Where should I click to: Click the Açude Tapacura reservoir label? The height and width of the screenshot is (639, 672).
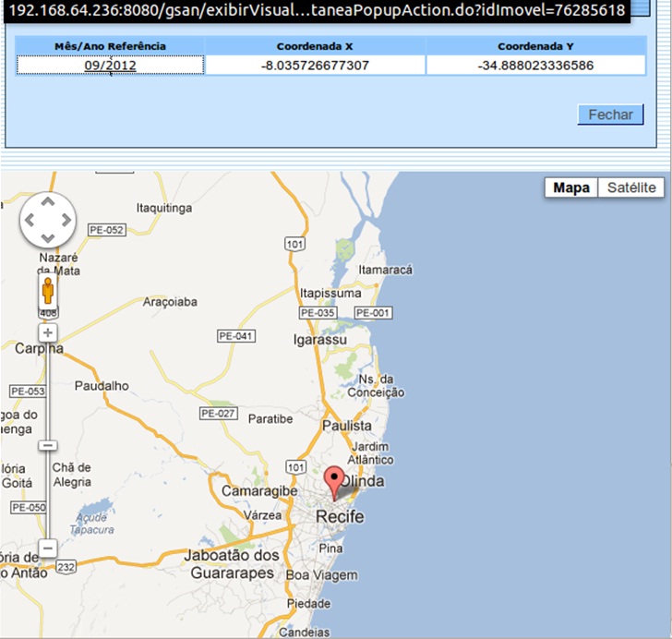click(91, 524)
